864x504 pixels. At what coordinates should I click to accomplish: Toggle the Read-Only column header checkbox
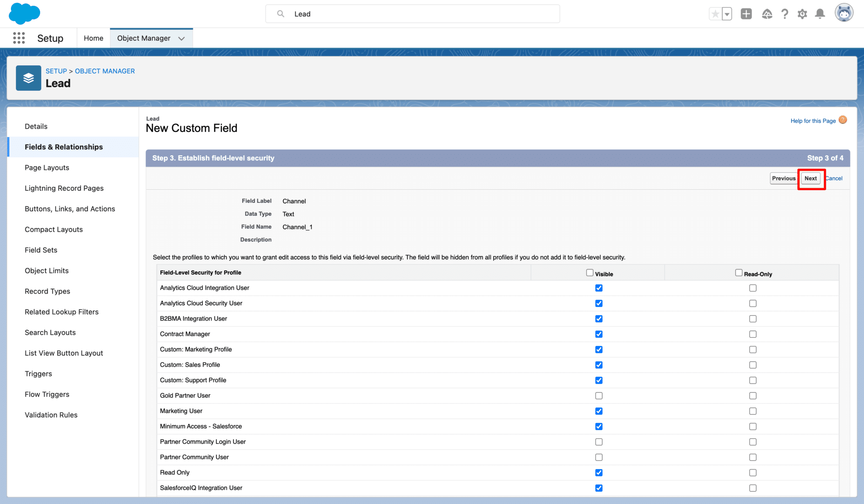[738, 272]
